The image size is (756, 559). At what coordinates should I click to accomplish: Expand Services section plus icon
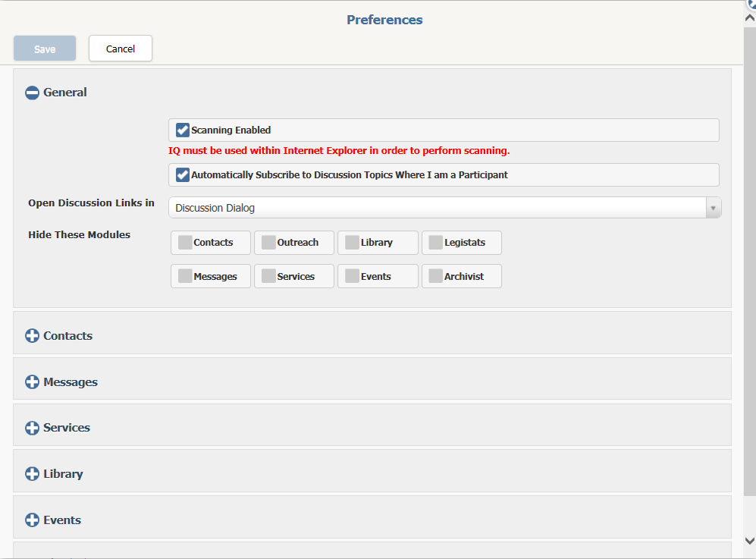point(32,428)
